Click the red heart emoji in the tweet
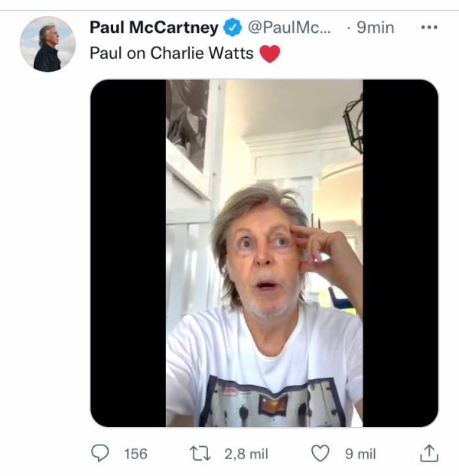 (270, 54)
